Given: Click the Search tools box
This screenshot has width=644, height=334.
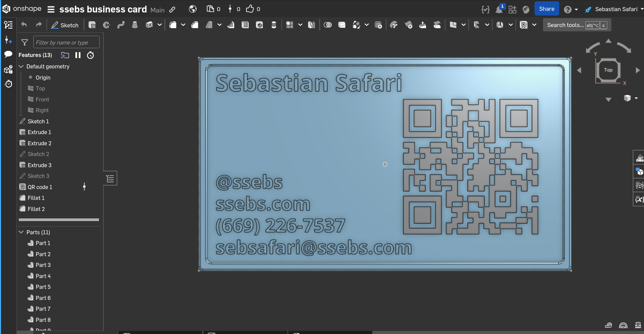Looking at the screenshot, I should tap(577, 25).
